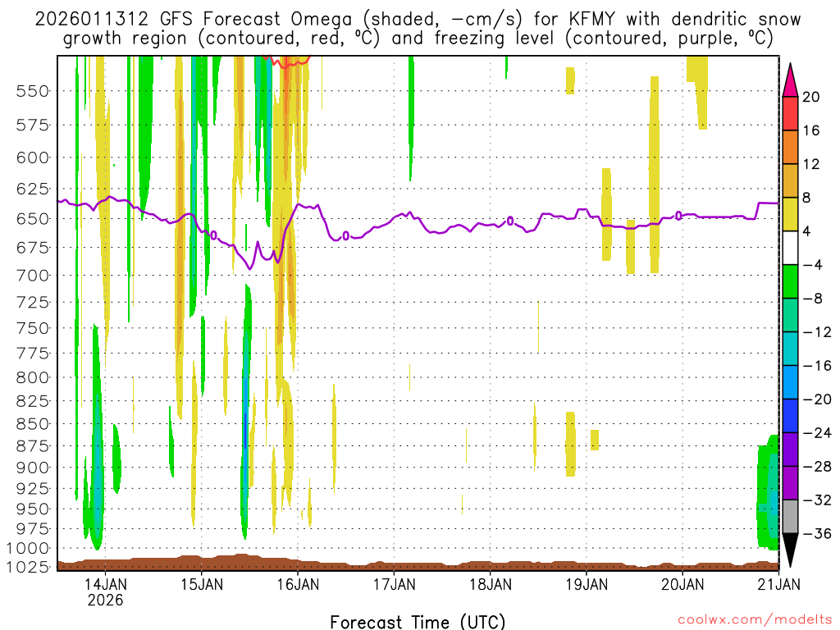Click the colorbar value label -36
Image resolution: width=840 pixels, height=630 pixels.
(x=817, y=533)
